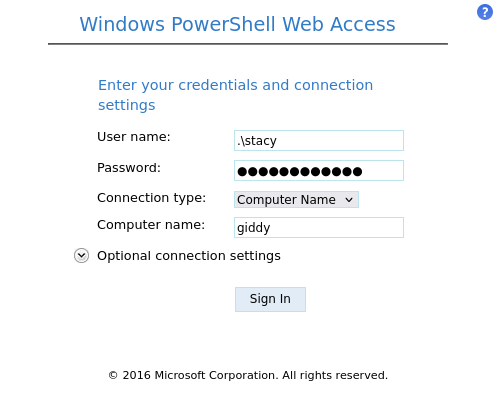Click the 'Enter your credentials' heading
The width and height of the screenshot is (495, 397).
(235, 95)
